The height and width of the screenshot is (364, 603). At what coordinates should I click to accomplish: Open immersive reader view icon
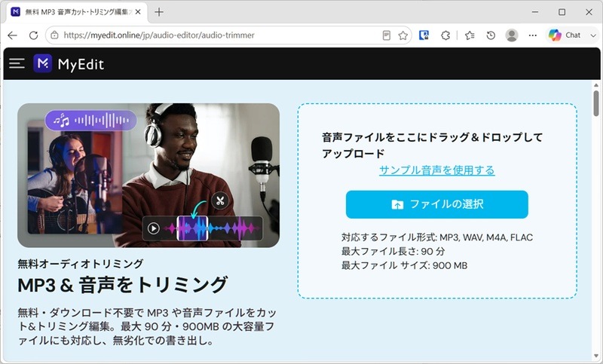point(387,35)
